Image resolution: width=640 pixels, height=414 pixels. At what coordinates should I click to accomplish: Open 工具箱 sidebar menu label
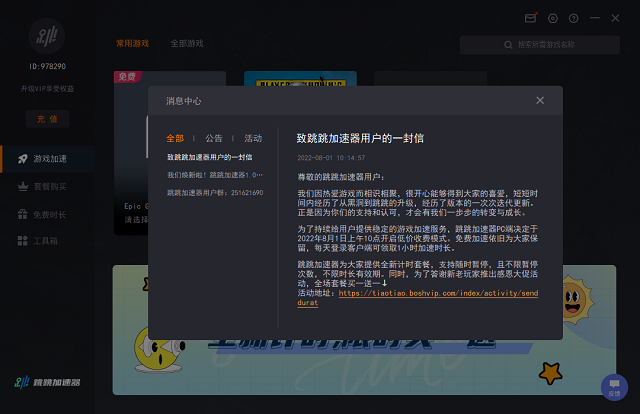[x=45, y=241]
